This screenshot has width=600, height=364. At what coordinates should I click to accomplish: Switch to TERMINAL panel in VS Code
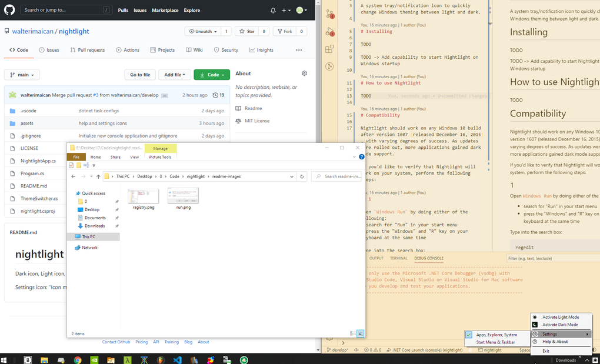coord(398,258)
